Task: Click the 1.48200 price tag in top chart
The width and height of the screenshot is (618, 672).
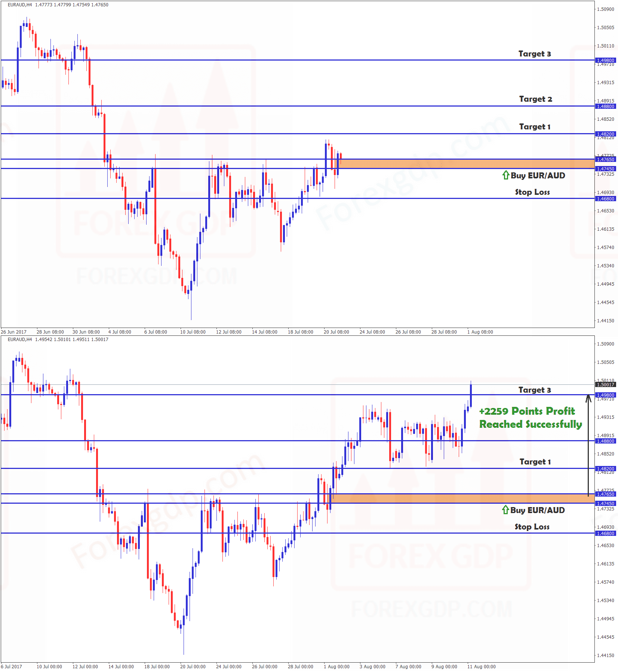Action: tap(605, 134)
